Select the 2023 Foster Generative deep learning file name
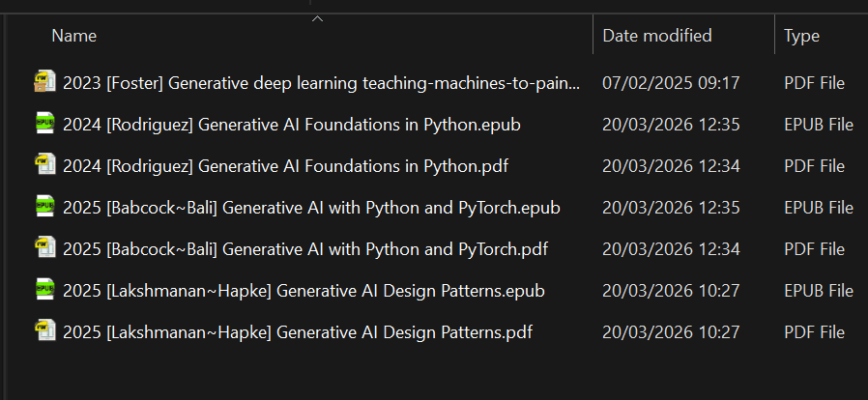 coord(322,83)
